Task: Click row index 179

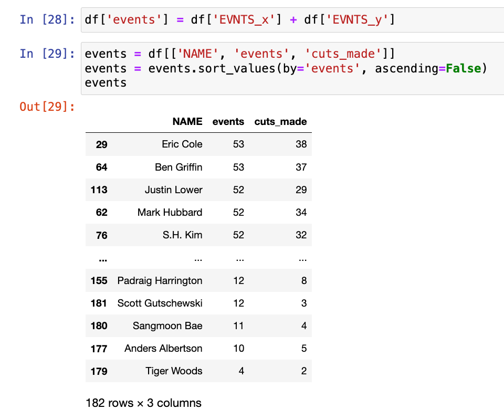Action: pyautogui.click(x=99, y=371)
